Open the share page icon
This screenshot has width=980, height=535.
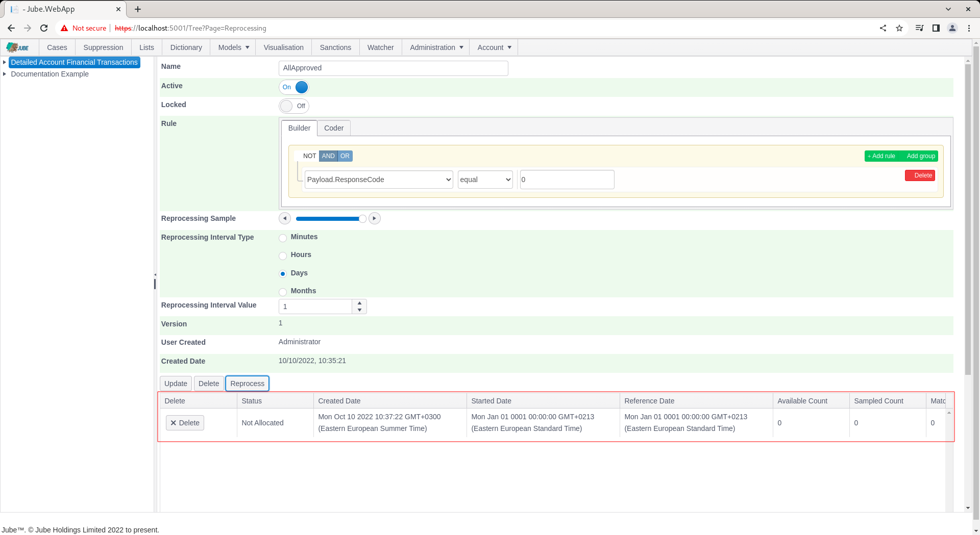883,28
